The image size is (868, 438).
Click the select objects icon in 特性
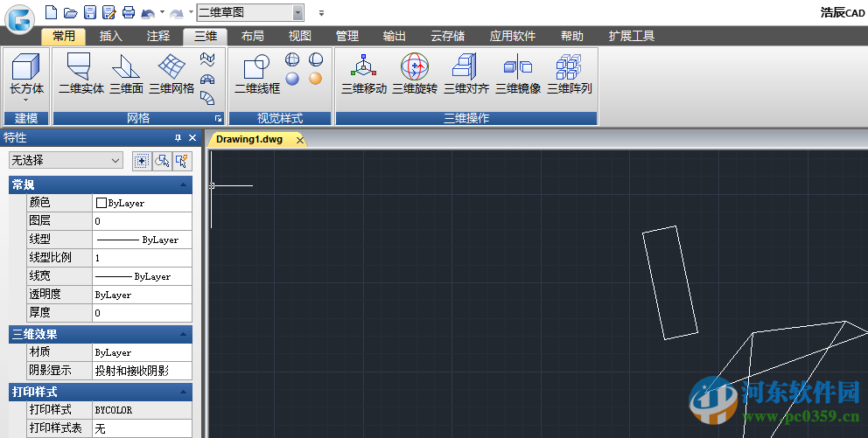point(162,161)
